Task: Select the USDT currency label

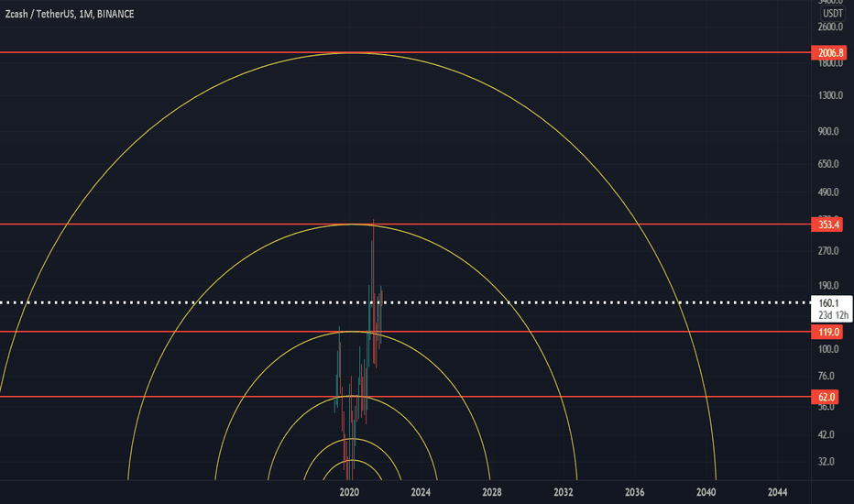Action: (x=832, y=13)
